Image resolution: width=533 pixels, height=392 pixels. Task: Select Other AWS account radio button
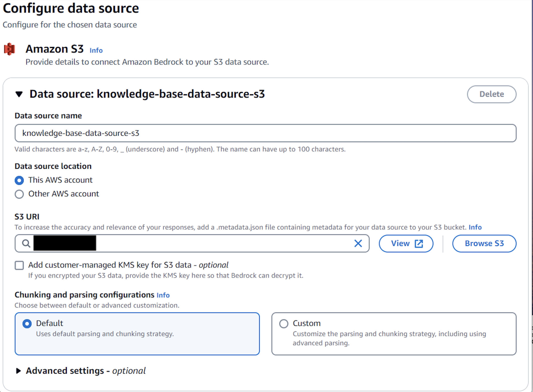19,194
